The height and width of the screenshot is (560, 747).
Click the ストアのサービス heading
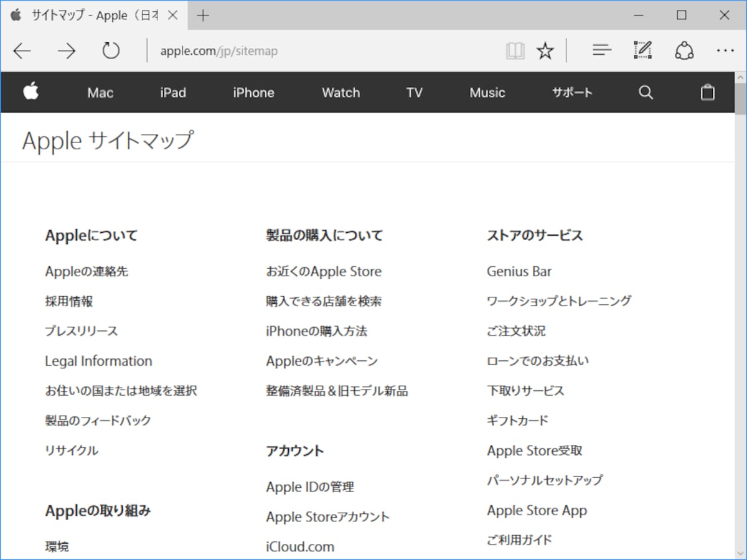click(535, 235)
